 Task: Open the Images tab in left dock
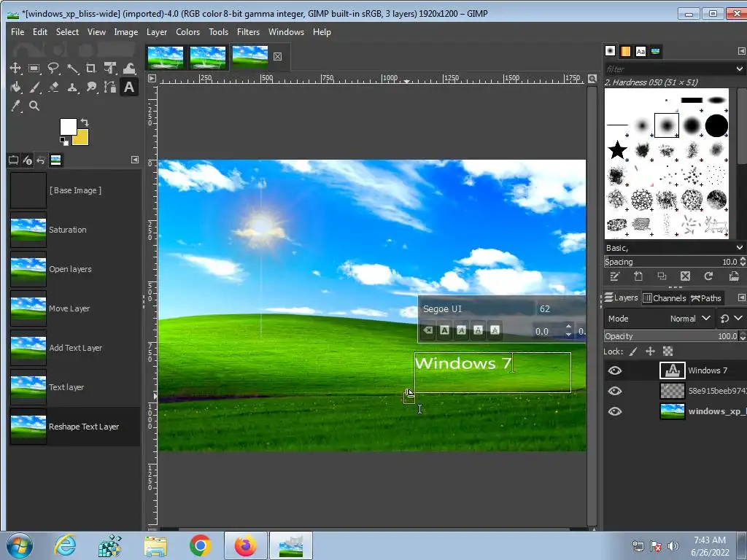pyautogui.click(x=55, y=160)
